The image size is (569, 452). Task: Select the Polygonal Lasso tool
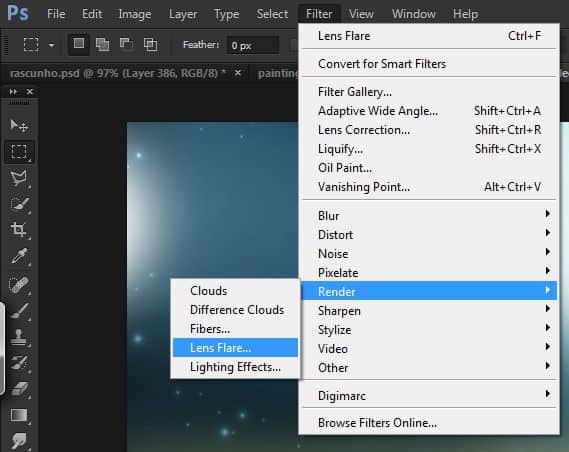point(19,178)
